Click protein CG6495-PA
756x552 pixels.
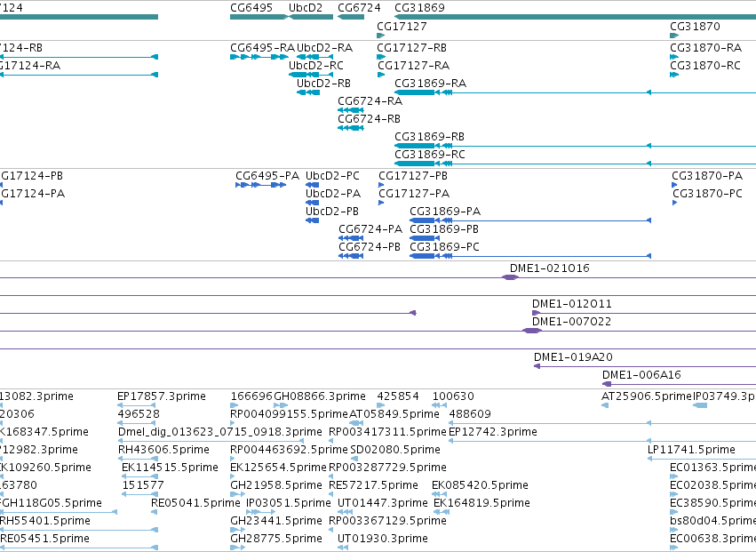click(x=267, y=176)
